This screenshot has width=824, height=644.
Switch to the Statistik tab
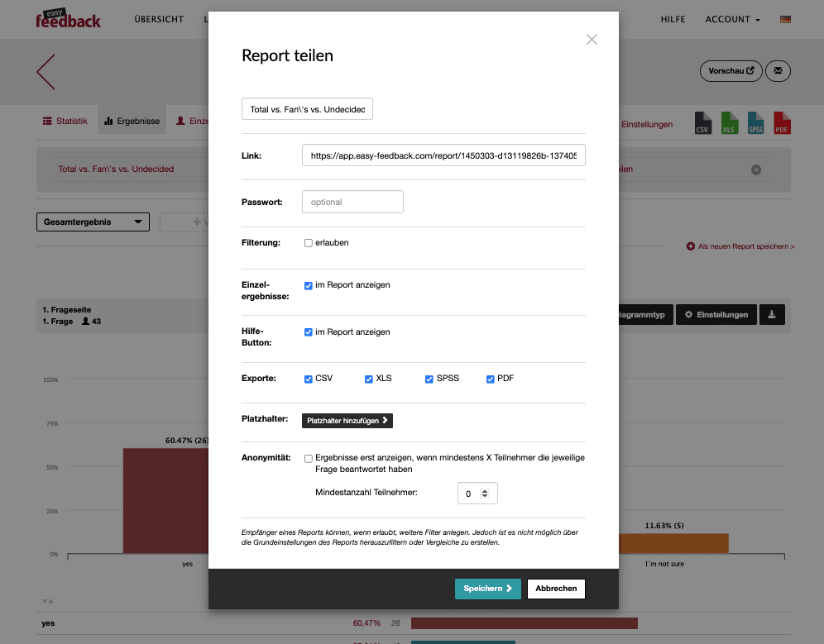(65, 120)
